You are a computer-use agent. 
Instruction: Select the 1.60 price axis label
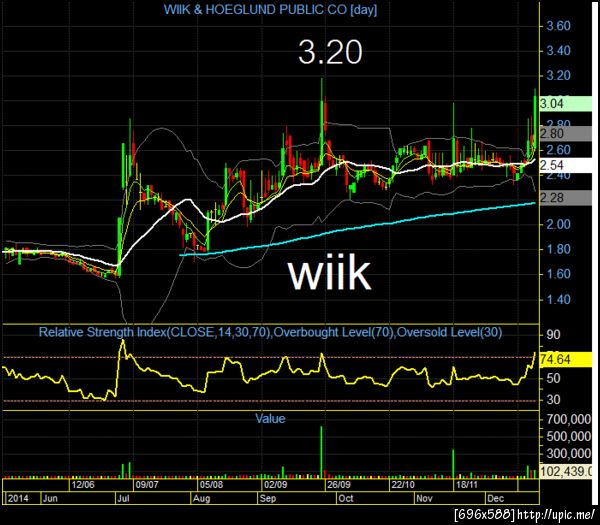pos(558,274)
